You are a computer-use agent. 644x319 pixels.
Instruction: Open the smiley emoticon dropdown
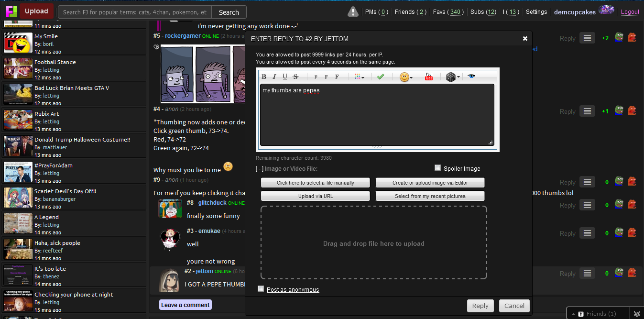click(x=406, y=77)
